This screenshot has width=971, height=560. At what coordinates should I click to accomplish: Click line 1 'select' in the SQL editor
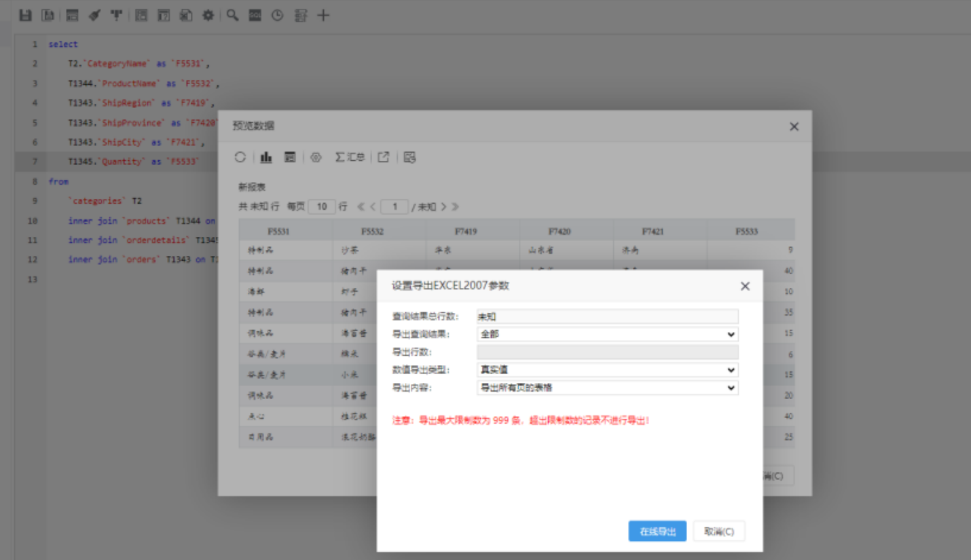pyautogui.click(x=63, y=44)
